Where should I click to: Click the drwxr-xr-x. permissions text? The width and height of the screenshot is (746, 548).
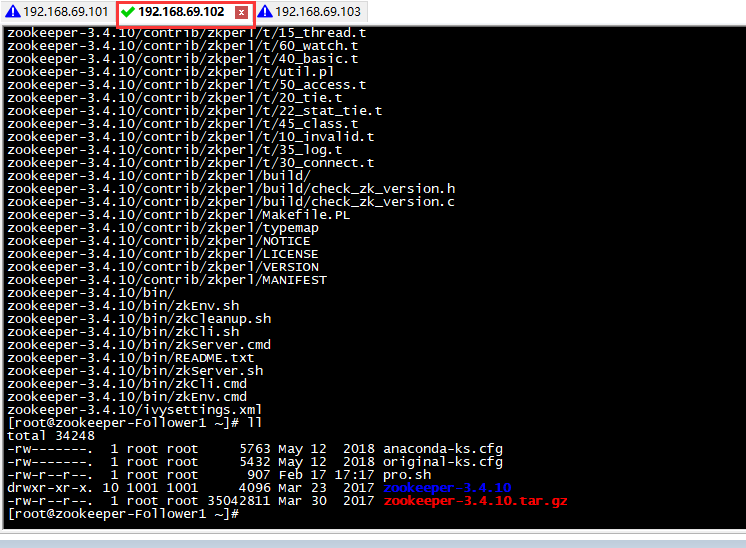50,488
